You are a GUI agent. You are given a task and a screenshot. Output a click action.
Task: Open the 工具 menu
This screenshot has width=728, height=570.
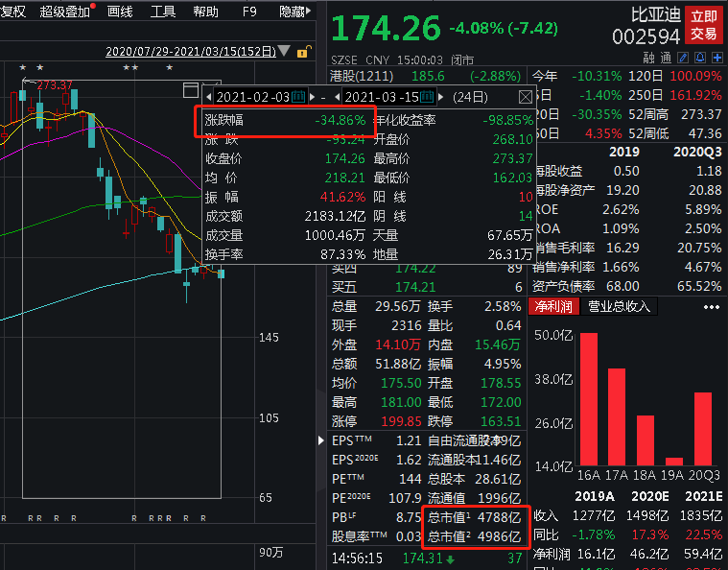pyautogui.click(x=162, y=12)
